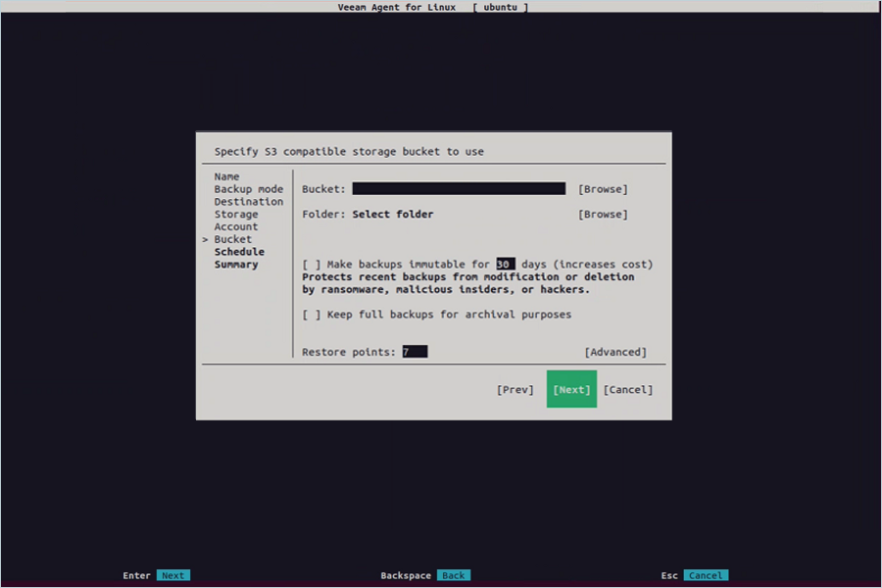This screenshot has height=588, width=882.
Task: Edit the immutability days field showing 30
Action: (505, 264)
